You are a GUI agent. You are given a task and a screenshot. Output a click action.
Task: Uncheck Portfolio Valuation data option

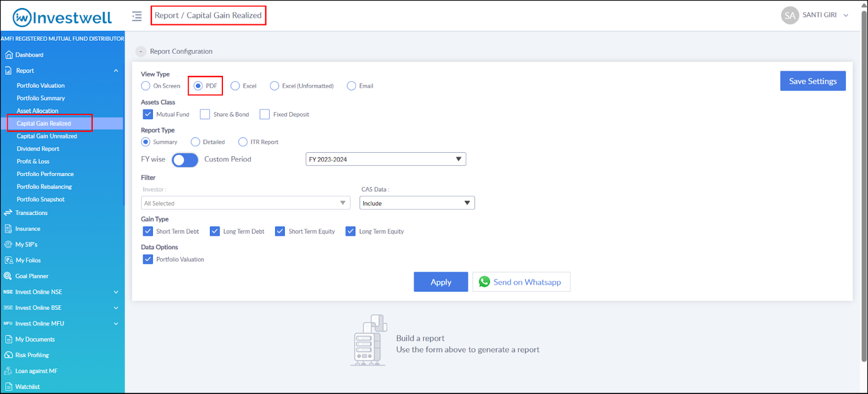(x=148, y=260)
